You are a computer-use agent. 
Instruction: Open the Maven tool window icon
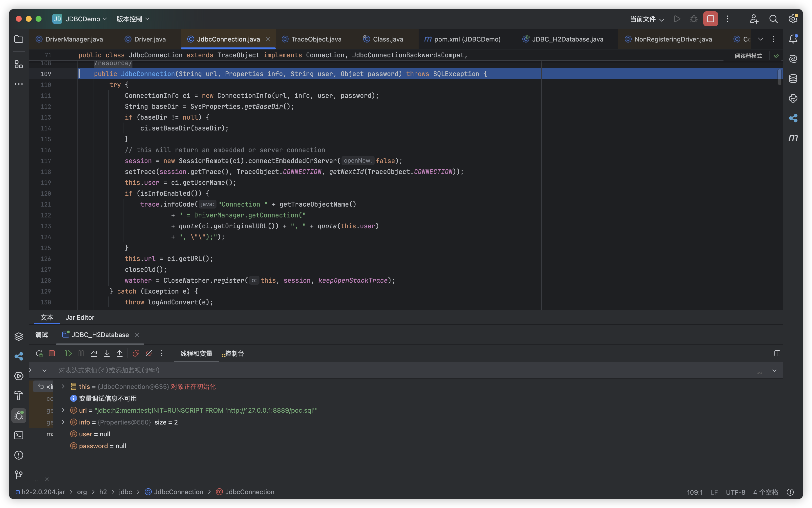[793, 138]
